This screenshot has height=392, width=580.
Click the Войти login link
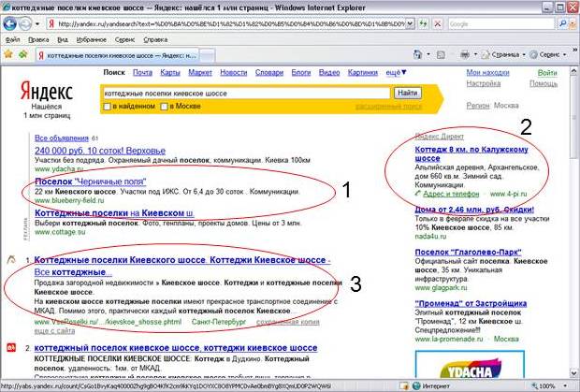pyautogui.click(x=547, y=73)
